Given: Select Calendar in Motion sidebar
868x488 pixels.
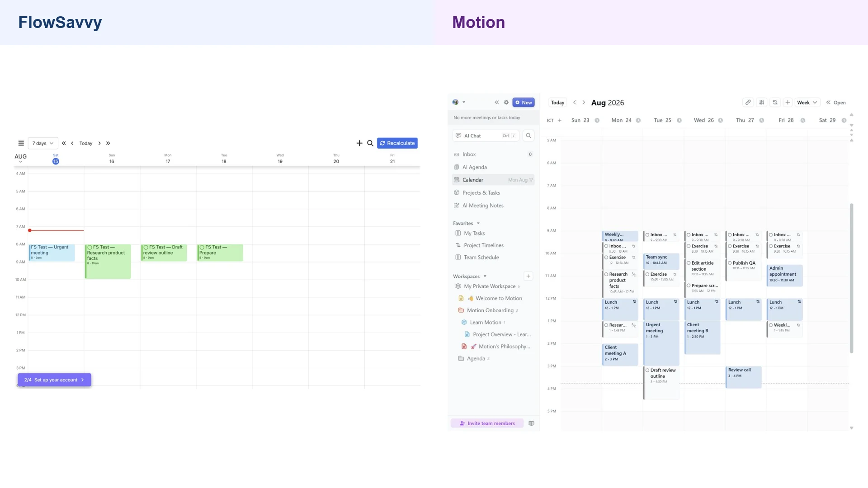Looking at the screenshot, I should coord(493,180).
